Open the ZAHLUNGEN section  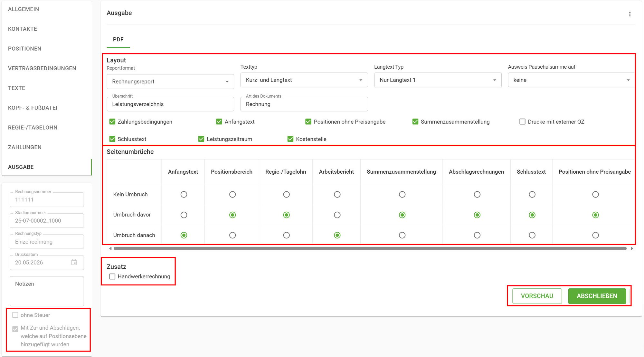pyautogui.click(x=25, y=147)
